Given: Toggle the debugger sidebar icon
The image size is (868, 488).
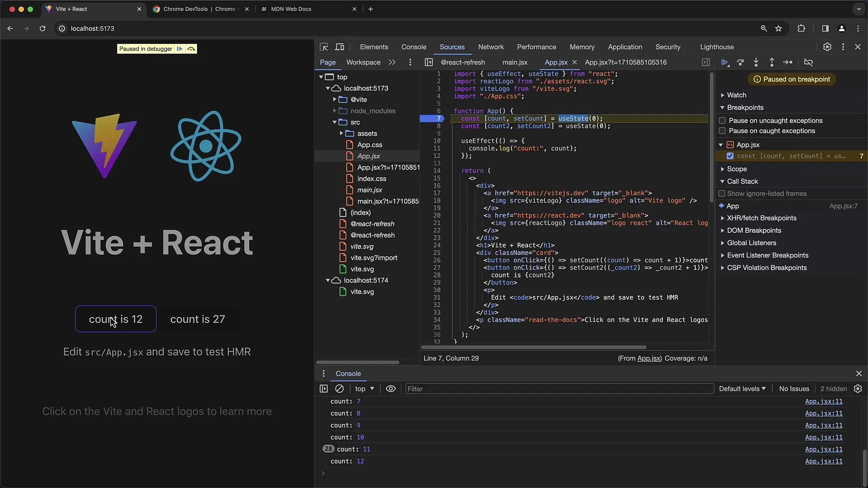Looking at the screenshot, I should coord(706,62).
